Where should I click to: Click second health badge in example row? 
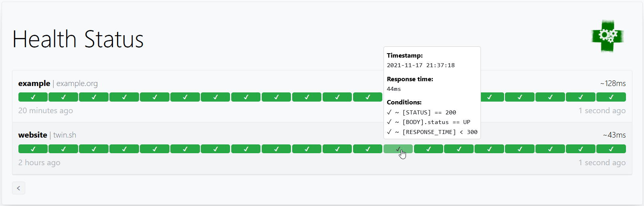tap(63, 97)
